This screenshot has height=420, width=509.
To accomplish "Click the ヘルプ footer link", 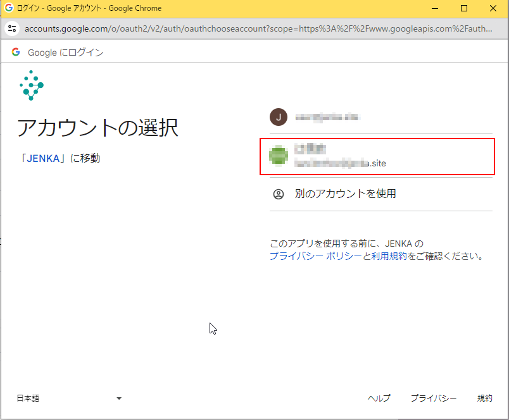I will tap(379, 398).
